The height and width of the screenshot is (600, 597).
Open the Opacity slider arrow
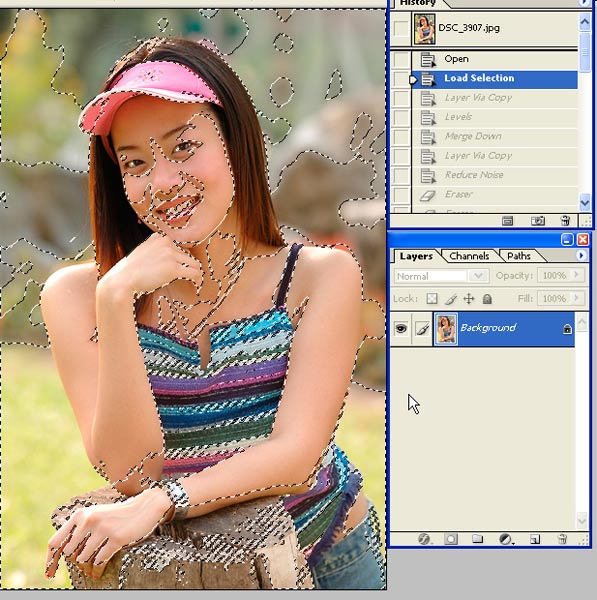[577, 276]
